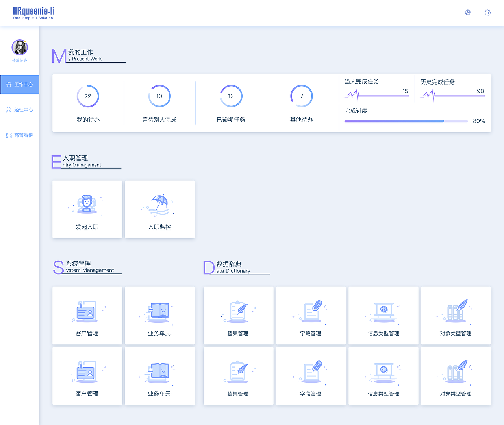Click the 系统管理 section heading
The image size is (504, 425).
(x=78, y=264)
